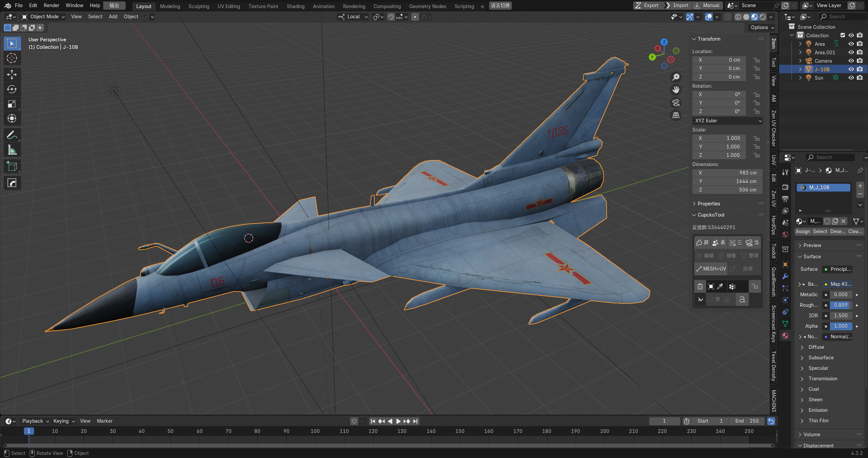Jump to the timeline end frame
Screen dimensions: 868x458
coord(415,421)
